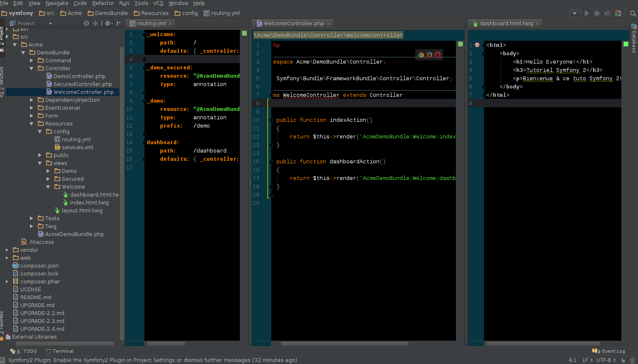Click the Debug bug icon in toolbar
The width and height of the screenshot is (638, 364).
tap(597, 13)
